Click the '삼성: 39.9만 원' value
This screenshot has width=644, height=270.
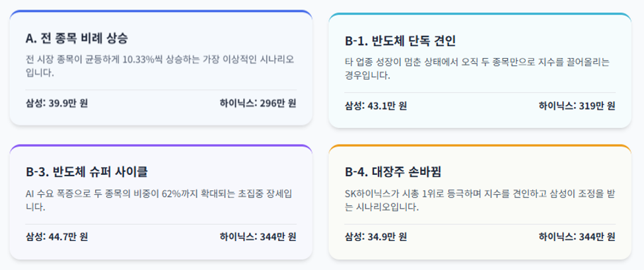click(57, 103)
